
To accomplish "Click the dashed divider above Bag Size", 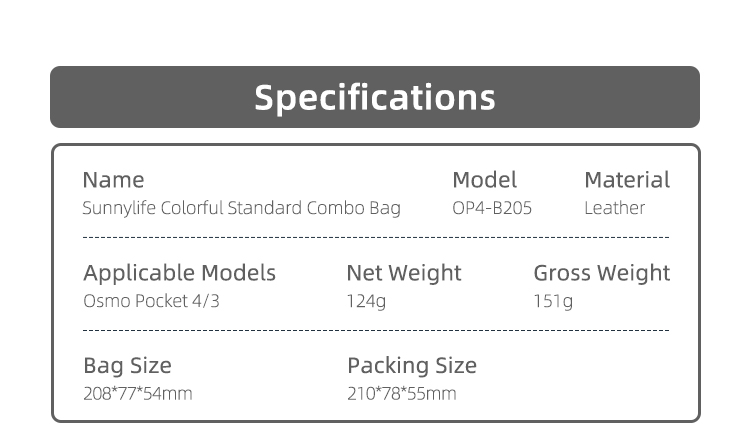I will (x=375, y=330).
